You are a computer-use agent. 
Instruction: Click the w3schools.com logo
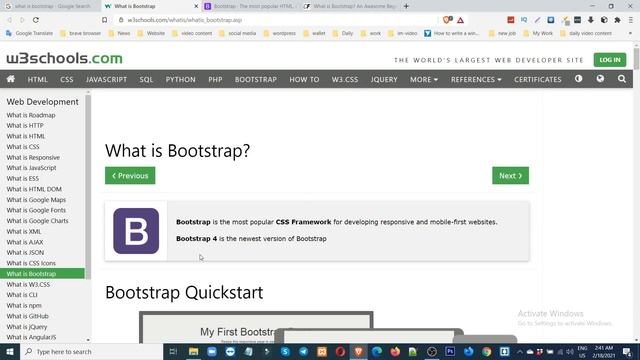click(x=64, y=58)
